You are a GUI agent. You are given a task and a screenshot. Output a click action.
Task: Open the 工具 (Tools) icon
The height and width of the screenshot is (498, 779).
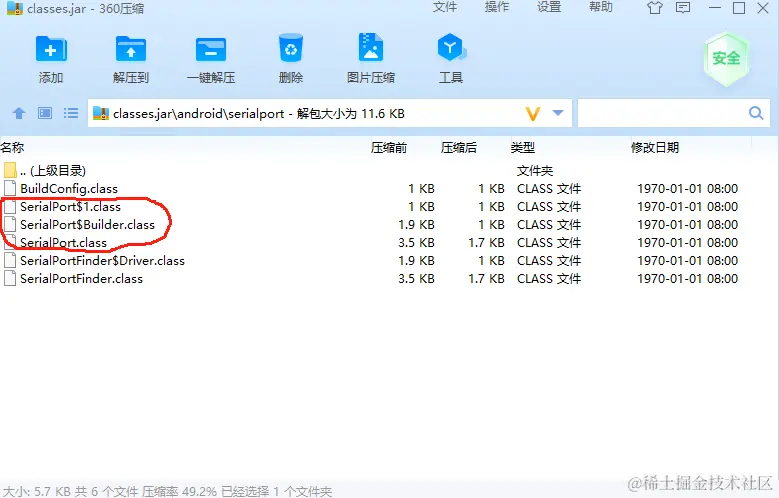[451, 48]
